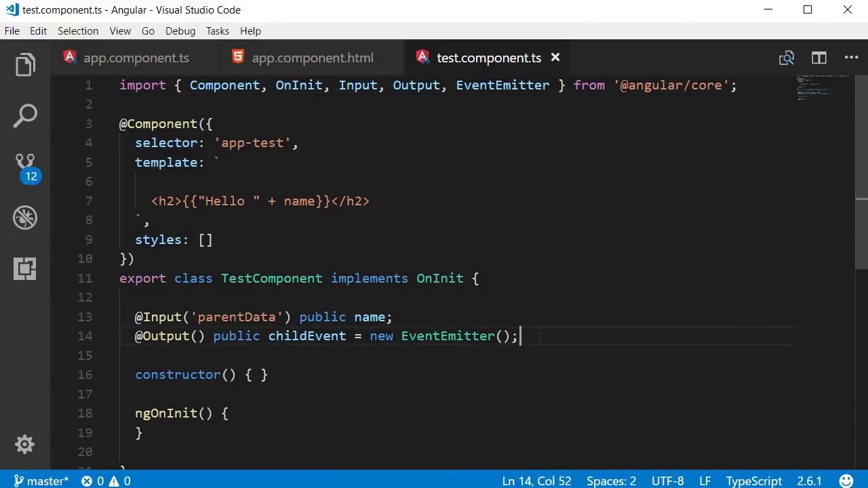Viewport: 868px width, 488px height.
Task: Open the Selection menu
Action: click(78, 30)
